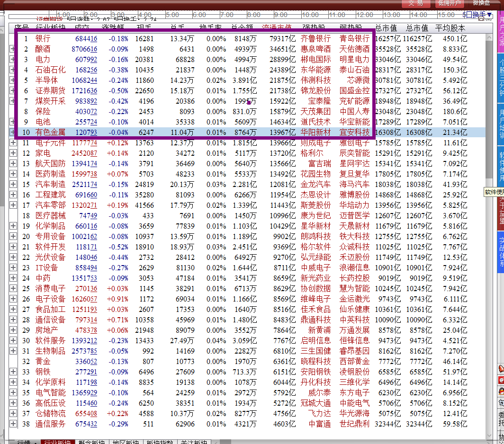The height and width of the screenshot is (444, 504).
Task: Select the 行业板块 tab
Action: tap(57, 442)
